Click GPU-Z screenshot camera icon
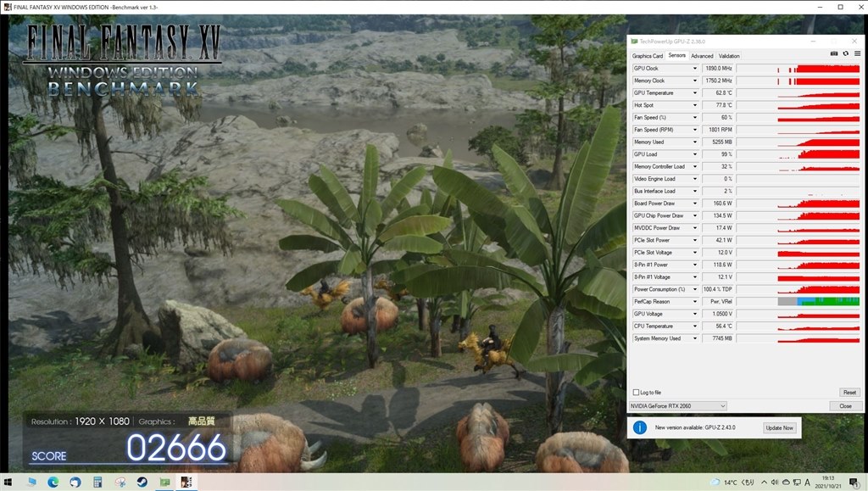 (x=834, y=53)
